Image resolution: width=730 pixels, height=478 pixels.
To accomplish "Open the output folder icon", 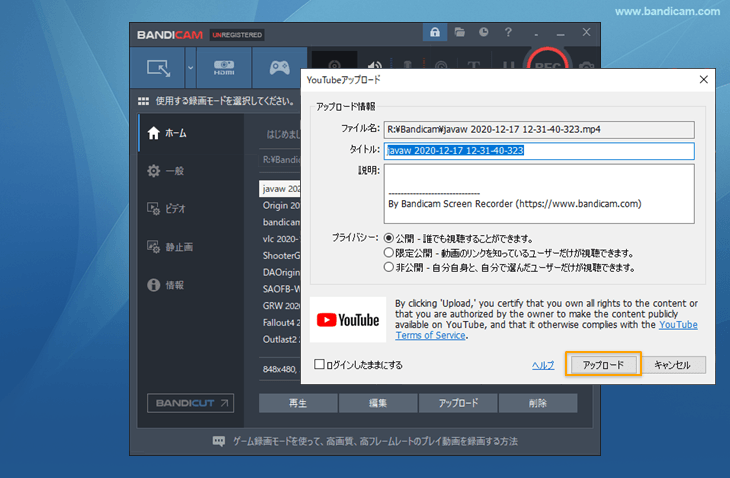I will coord(460,32).
